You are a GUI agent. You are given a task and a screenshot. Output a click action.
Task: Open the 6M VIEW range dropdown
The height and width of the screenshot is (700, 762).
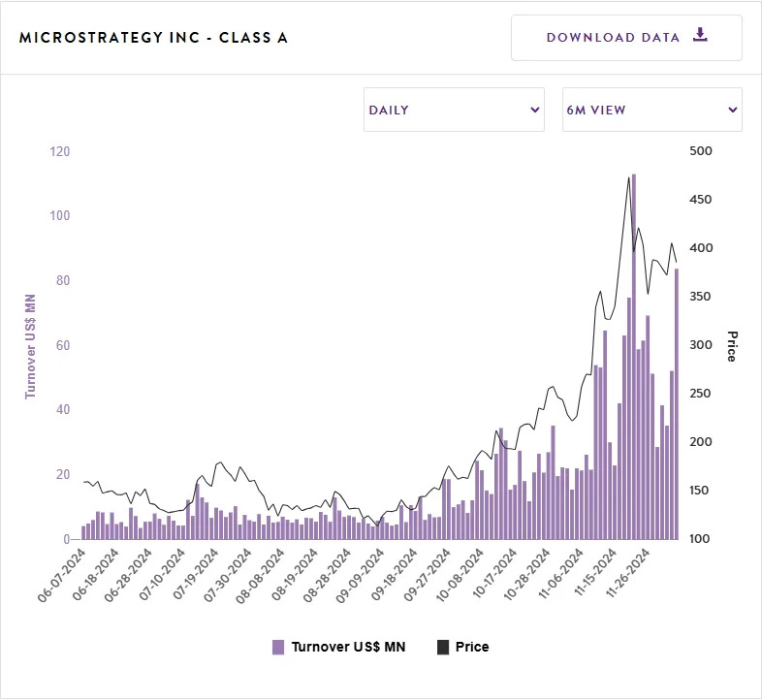tap(651, 110)
